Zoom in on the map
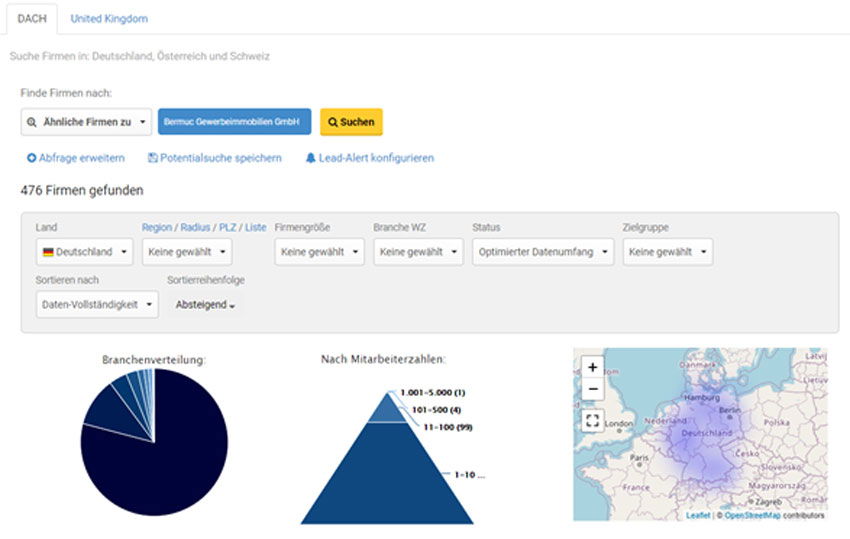The image size is (850, 539). coord(593,367)
